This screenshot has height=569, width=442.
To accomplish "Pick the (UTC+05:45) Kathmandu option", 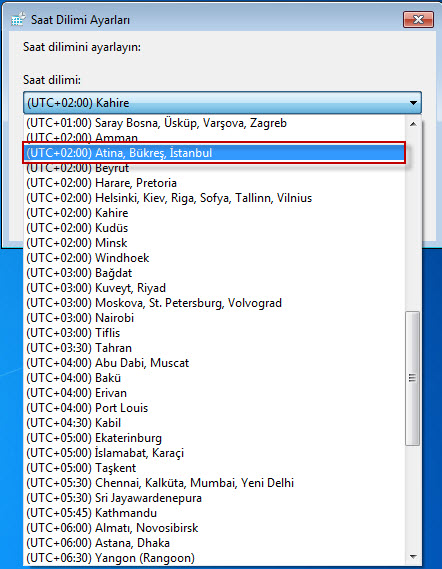I will pyautogui.click(x=214, y=513).
